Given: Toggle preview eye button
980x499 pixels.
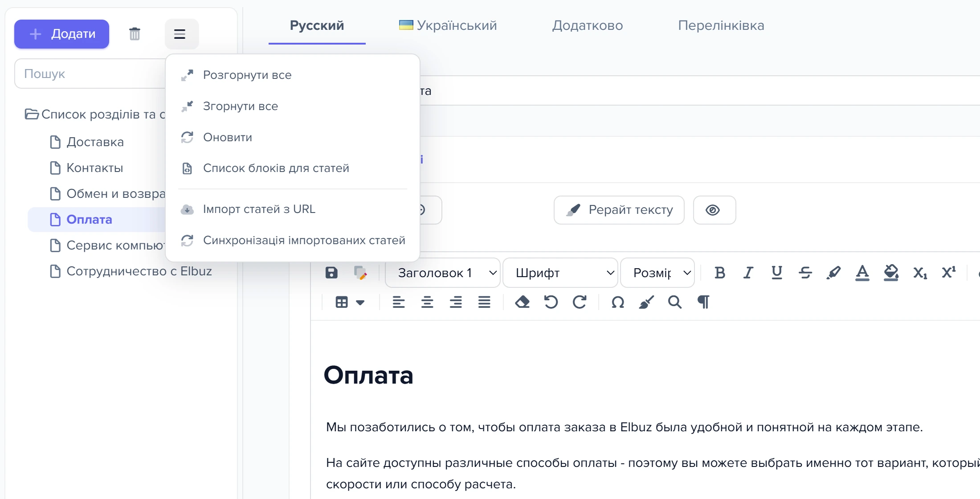Looking at the screenshot, I should (x=714, y=210).
